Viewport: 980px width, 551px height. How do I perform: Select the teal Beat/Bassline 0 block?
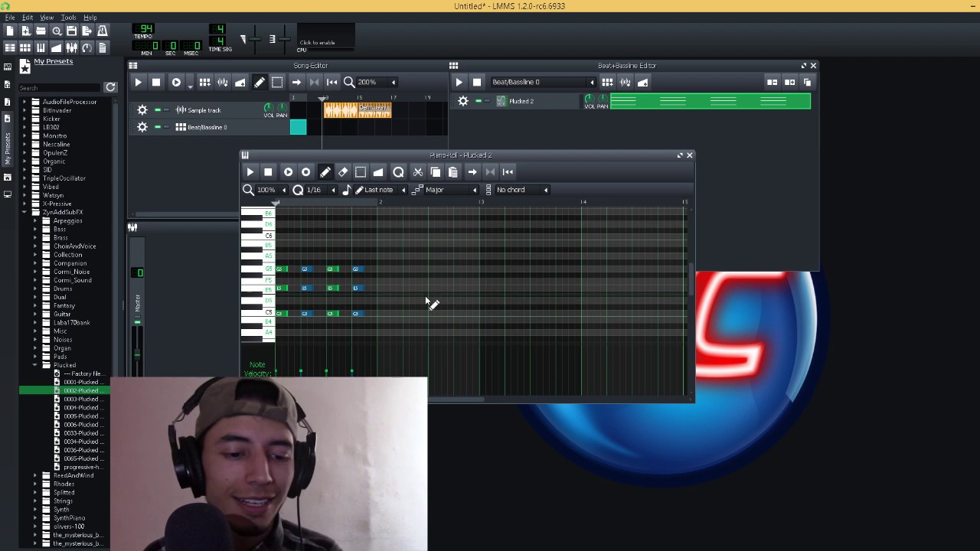click(x=298, y=127)
